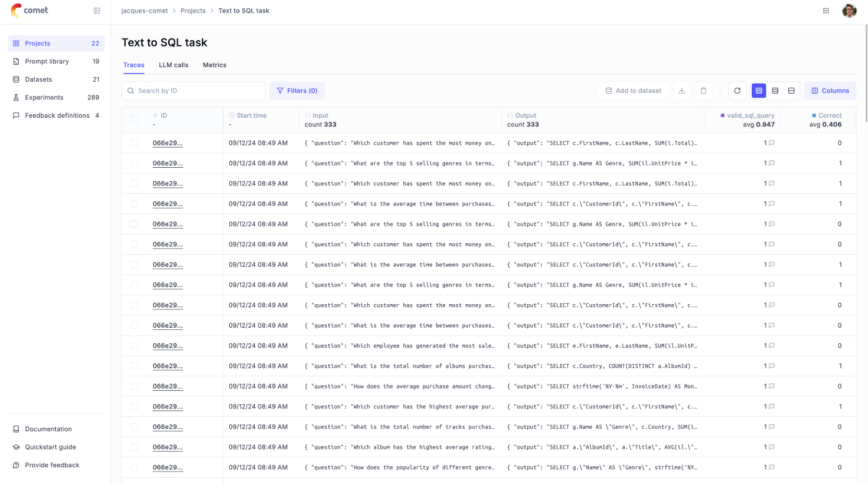868x497 pixels.
Task: Switch to the Metrics tab
Action: [x=214, y=65]
